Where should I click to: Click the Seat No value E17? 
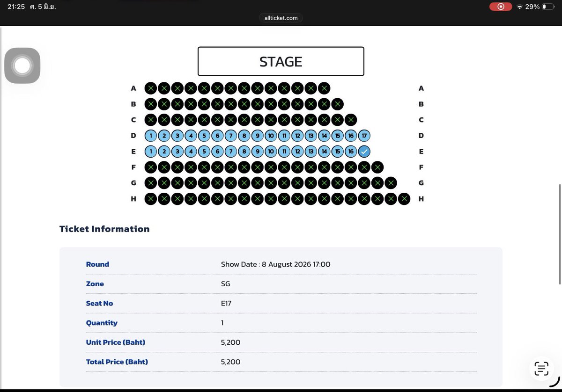point(226,303)
